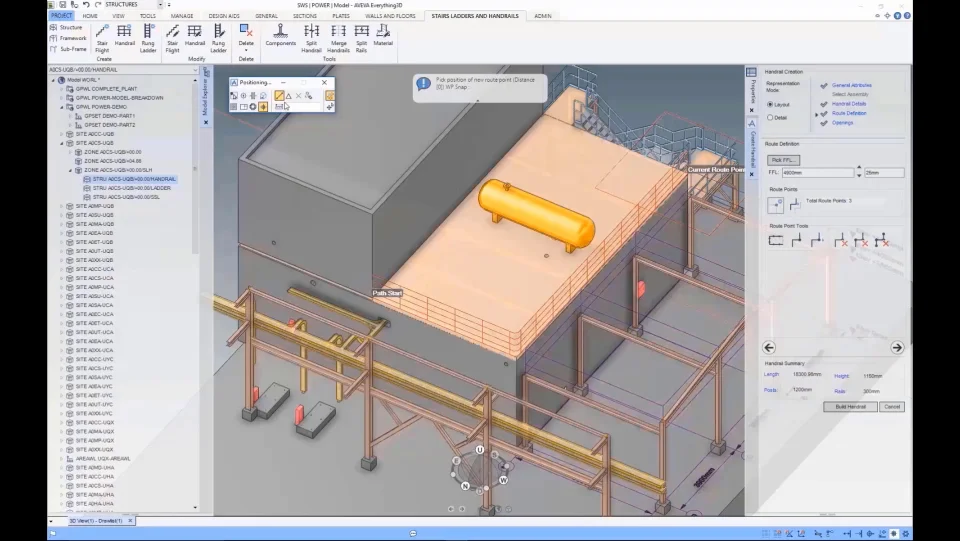Open the Material tool

tap(383, 35)
